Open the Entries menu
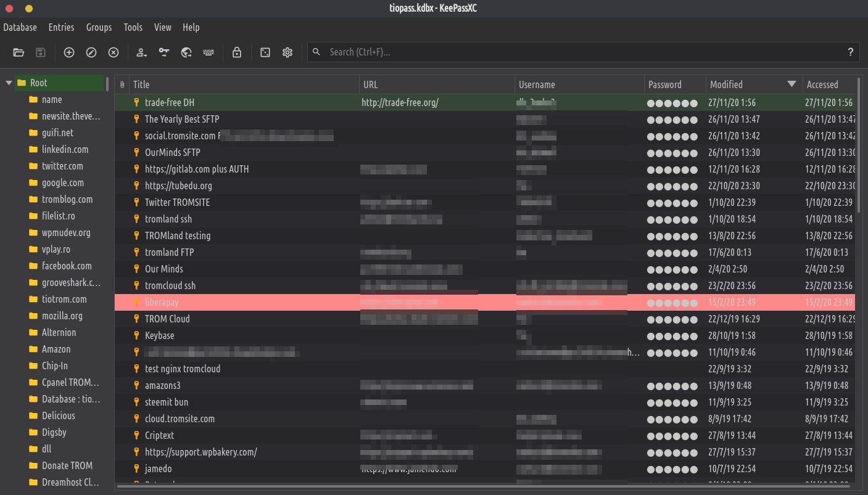 (61, 27)
